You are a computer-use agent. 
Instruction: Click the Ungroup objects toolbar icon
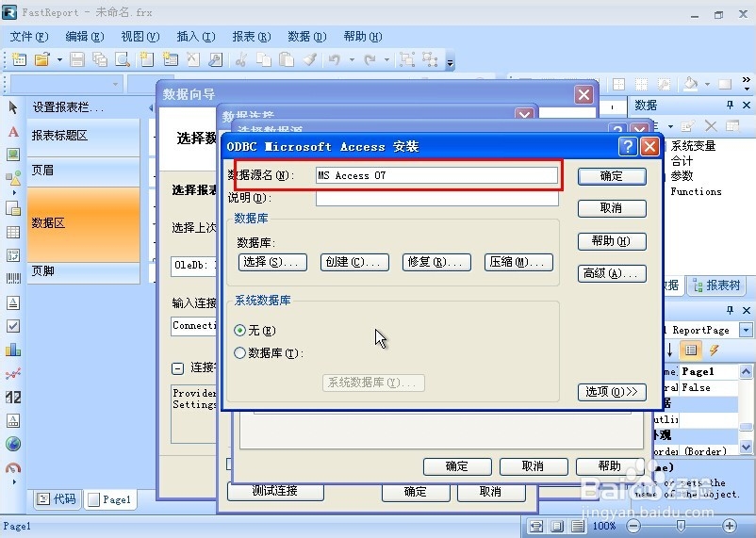430,59
